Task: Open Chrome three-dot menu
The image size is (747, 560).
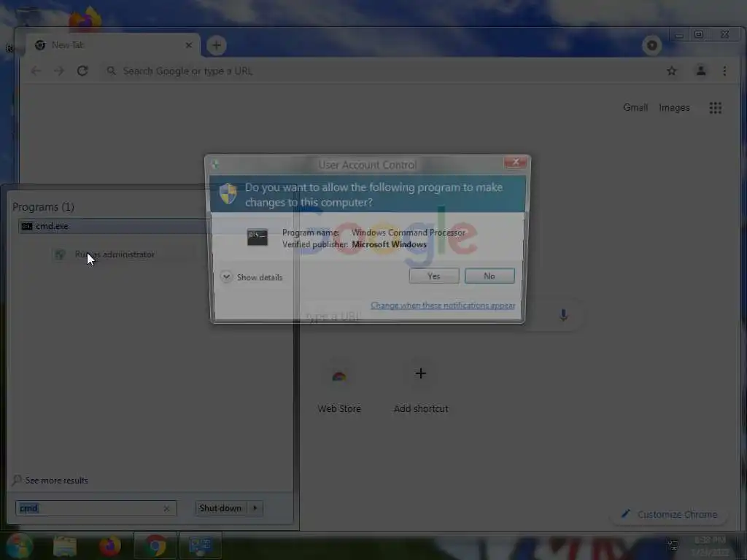Action: [724, 71]
